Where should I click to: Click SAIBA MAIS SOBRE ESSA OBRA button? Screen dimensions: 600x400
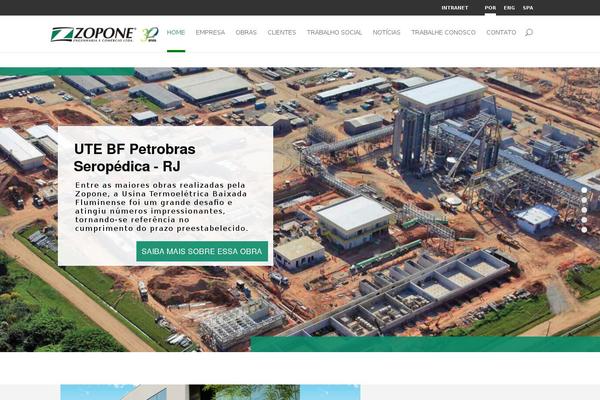point(202,251)
